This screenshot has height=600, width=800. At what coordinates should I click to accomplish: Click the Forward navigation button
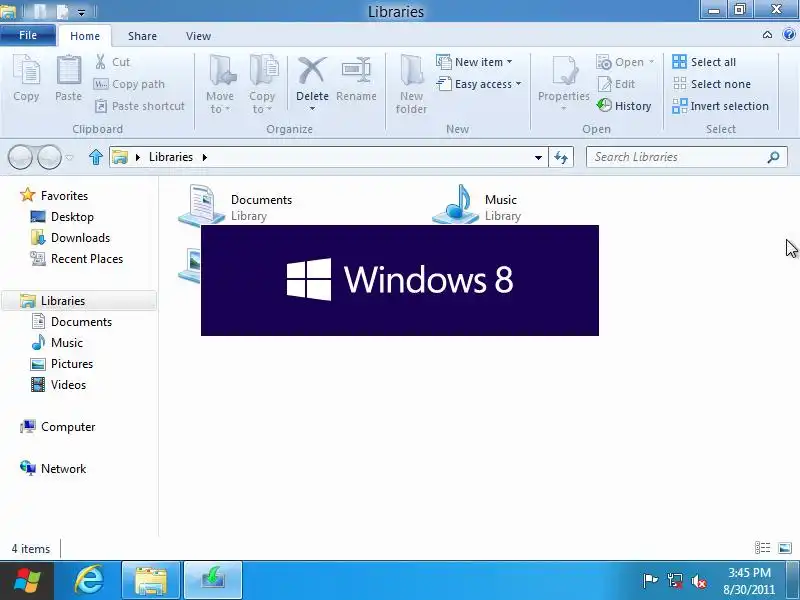click(49, 157)
